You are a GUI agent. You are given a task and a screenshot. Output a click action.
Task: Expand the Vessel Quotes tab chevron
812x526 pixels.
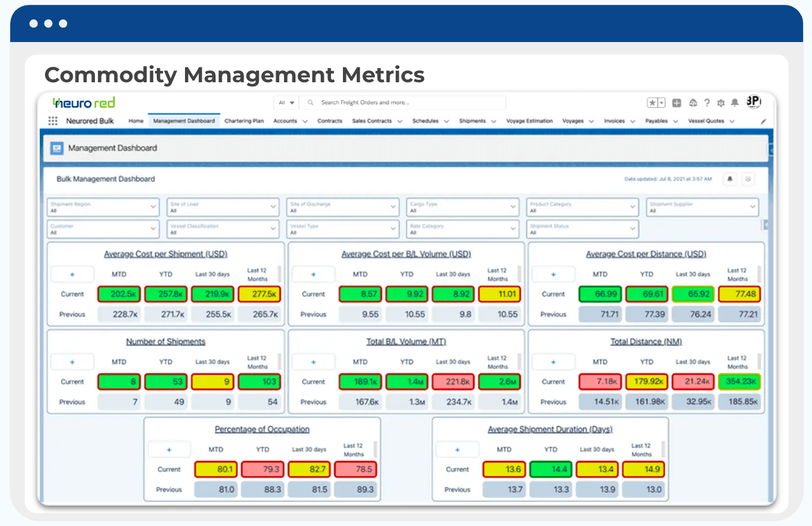pyautogui.click(x=732, y=121)
